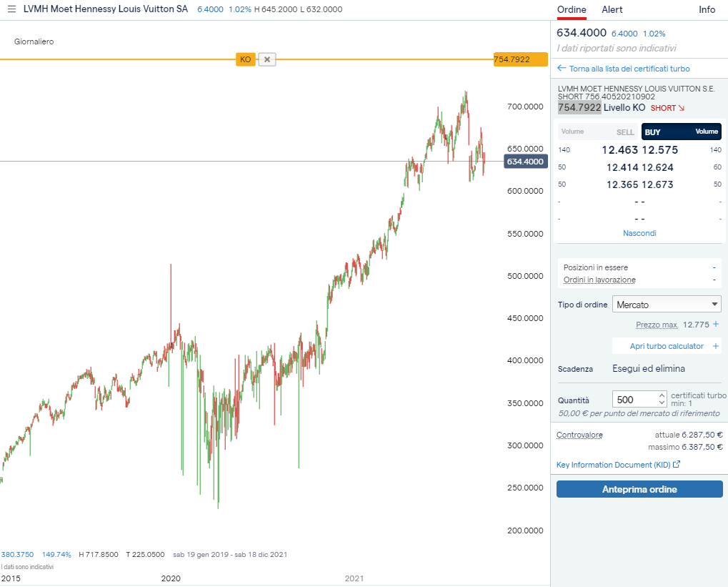Viewport: 728px width, 587px height.
Task: Decrease Quantità using the down stepper arrow
Action: [x=662, y=403]
